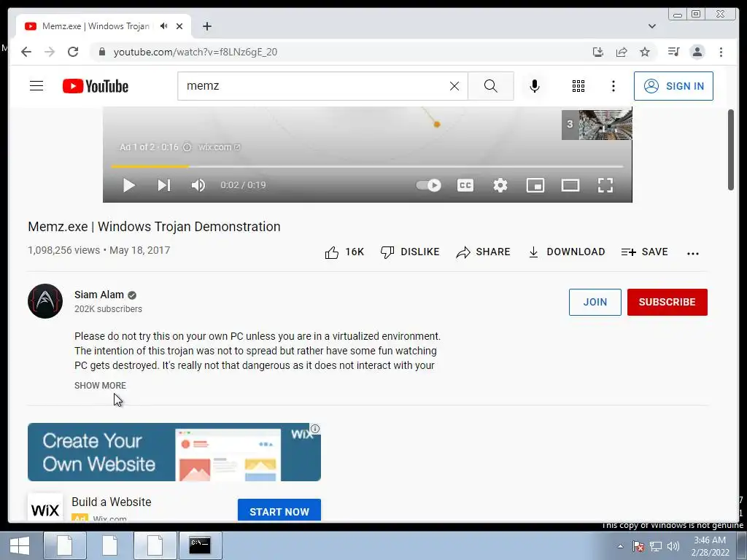Activate miniplayer mode
The height and width of the screenshot is (560, 747).
point(535,185)
